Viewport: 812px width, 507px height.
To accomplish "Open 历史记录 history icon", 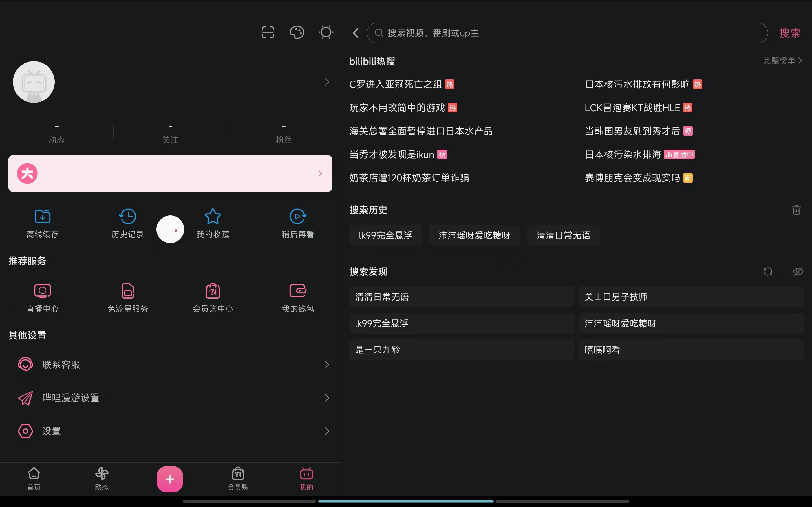I will [127, 216].
